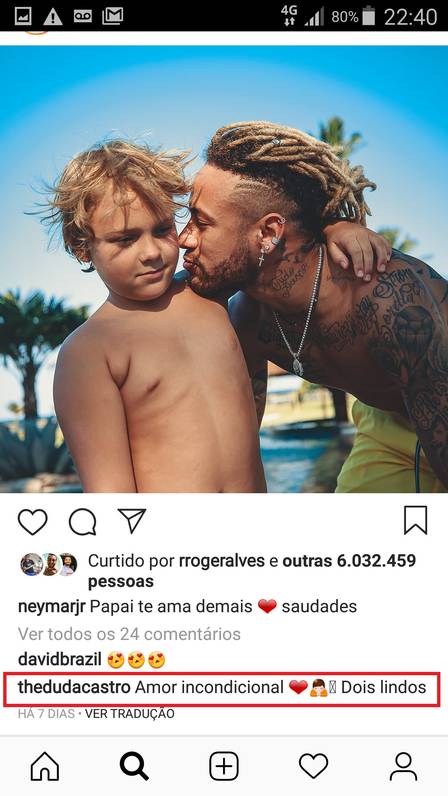Expand Ver todos os 24 comentários
448x796 pixels.
[x=129, y=634]
